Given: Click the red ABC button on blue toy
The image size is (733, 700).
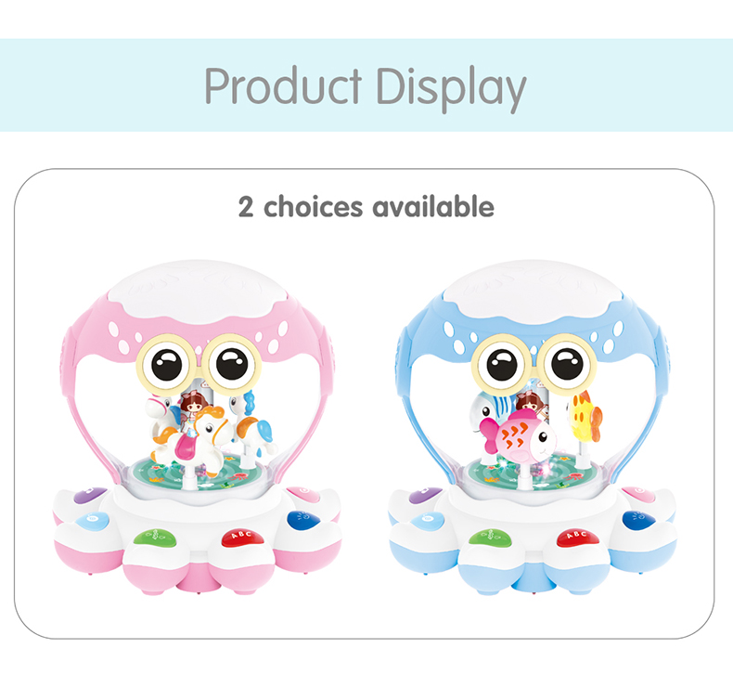Looking at the screenshot, I should [x=578, y=538].
